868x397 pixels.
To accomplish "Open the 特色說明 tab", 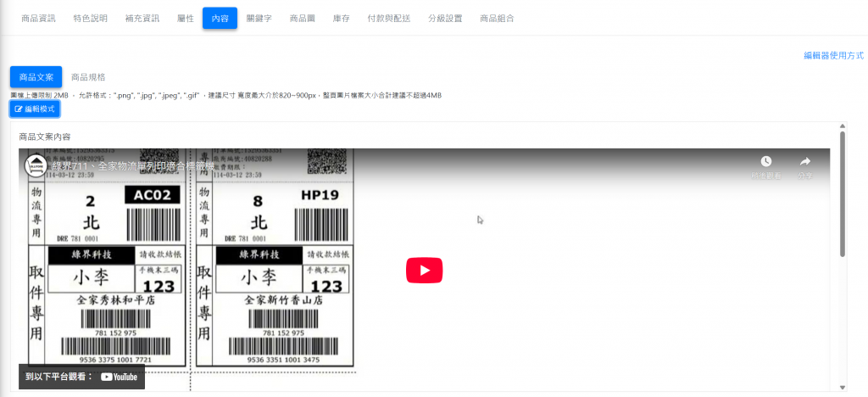I will point(90,18).
